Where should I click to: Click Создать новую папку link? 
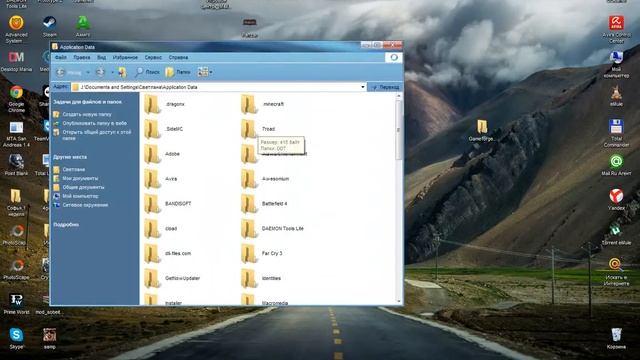point(87,114)
